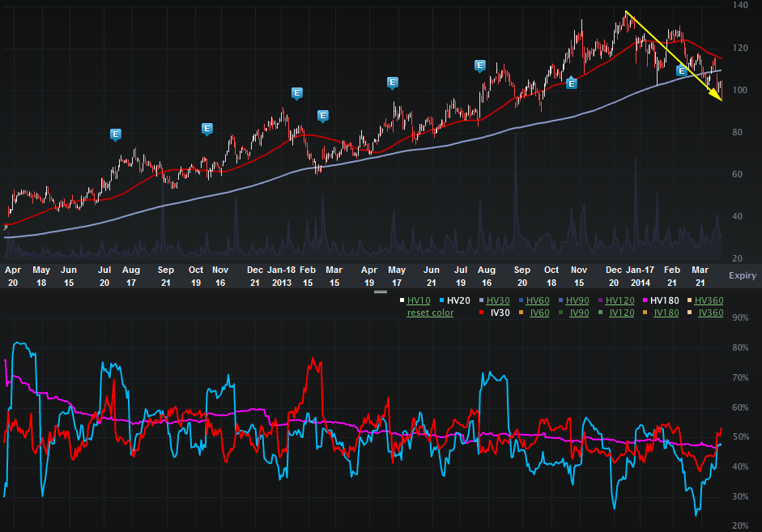Click the Nov 16 expiry date label
Viewport: 762px width, 532px height.
tap(220, 276)
